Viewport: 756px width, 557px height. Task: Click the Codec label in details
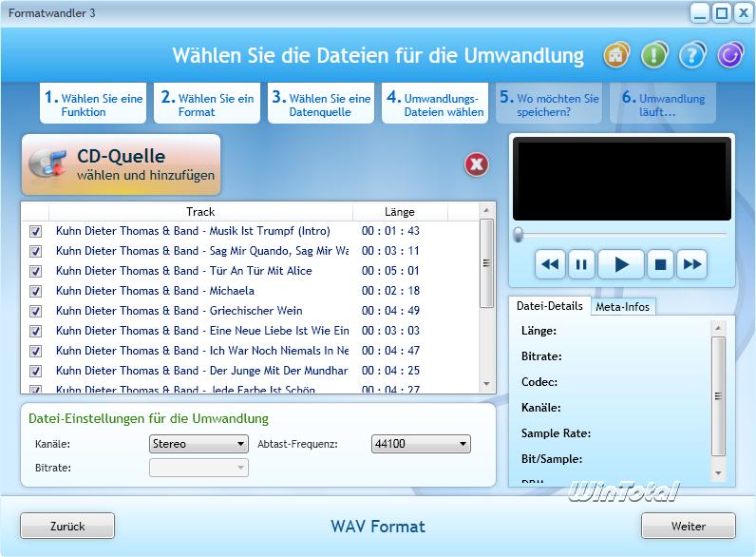[539, 382]
